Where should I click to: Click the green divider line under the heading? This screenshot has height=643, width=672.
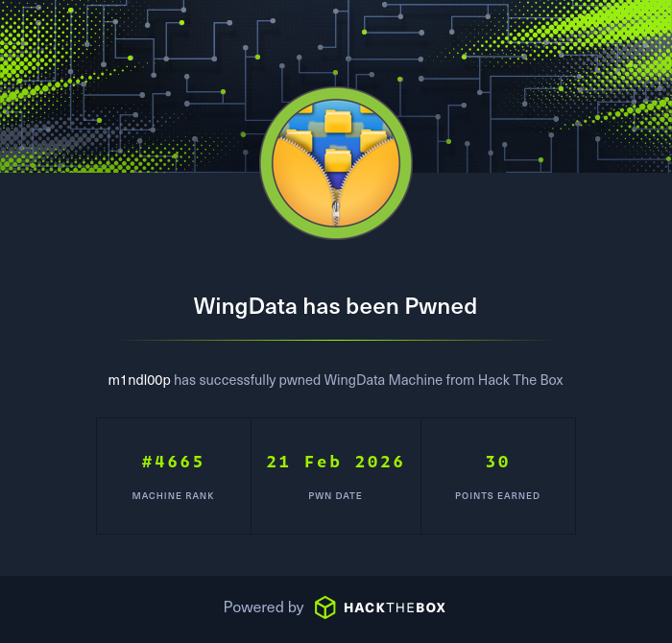coord(335,340)
